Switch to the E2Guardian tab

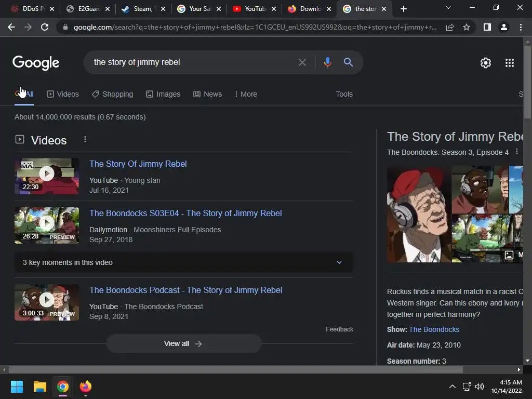click(x=85, y=9)
